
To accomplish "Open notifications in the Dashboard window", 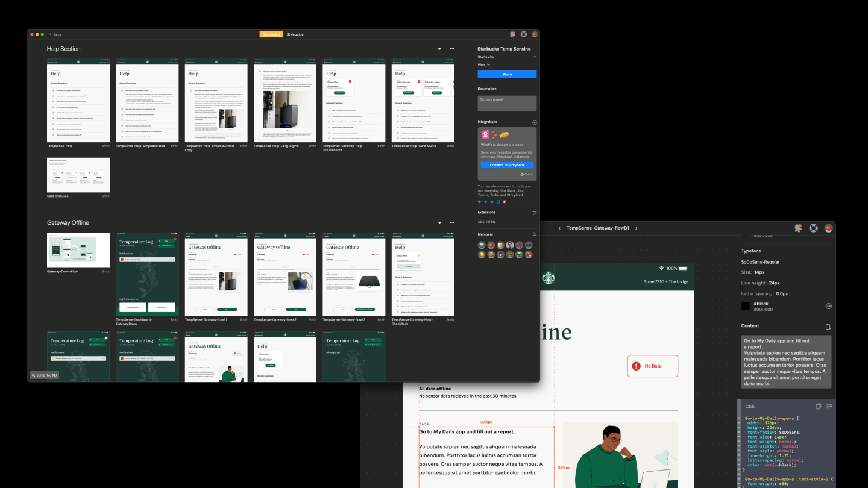I will coord(512,34).
